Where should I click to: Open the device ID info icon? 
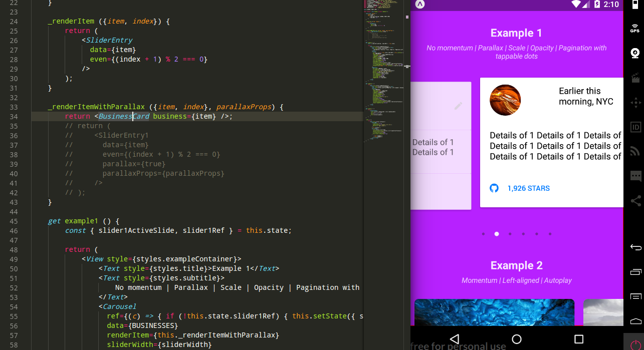point(635,127)
